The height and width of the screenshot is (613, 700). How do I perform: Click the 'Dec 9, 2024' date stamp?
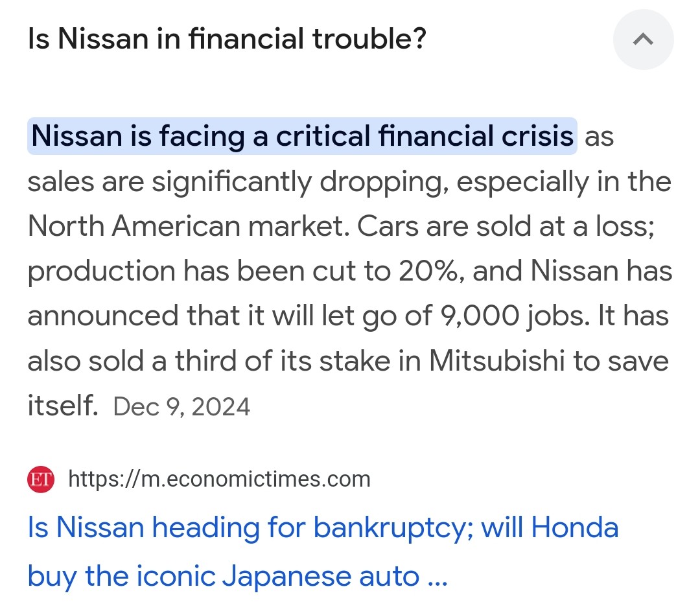[x=181, y=407]
